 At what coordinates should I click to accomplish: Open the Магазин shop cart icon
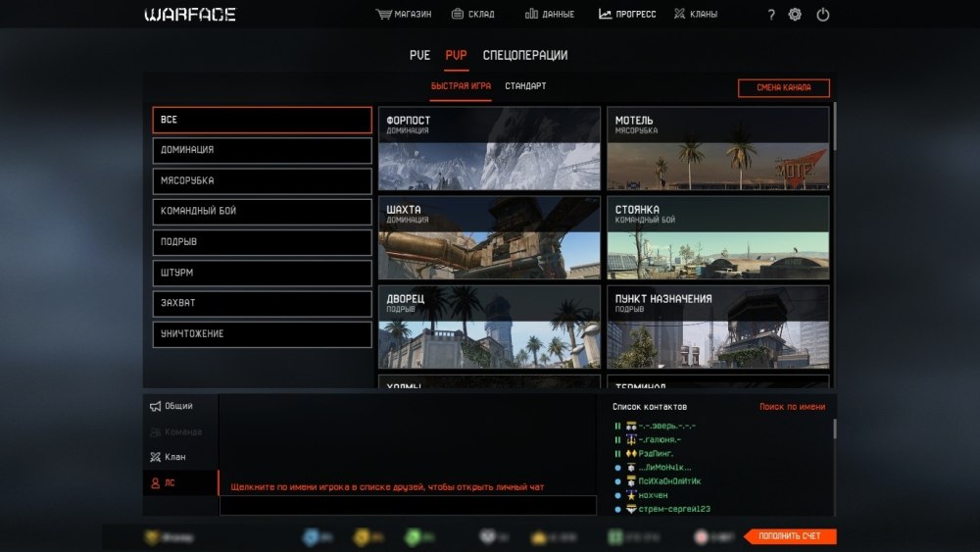point(384,15)
